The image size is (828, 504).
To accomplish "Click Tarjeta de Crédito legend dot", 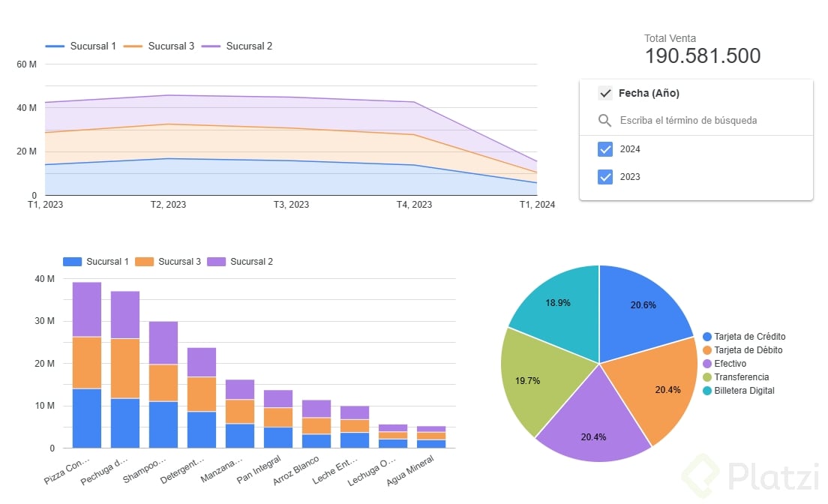I will [707, 337].
